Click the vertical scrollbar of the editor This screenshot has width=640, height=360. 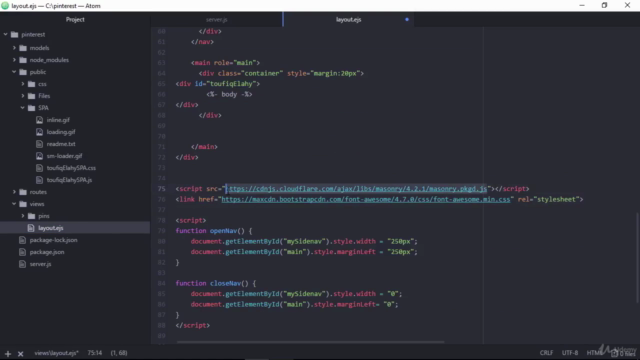click(638, 257)
